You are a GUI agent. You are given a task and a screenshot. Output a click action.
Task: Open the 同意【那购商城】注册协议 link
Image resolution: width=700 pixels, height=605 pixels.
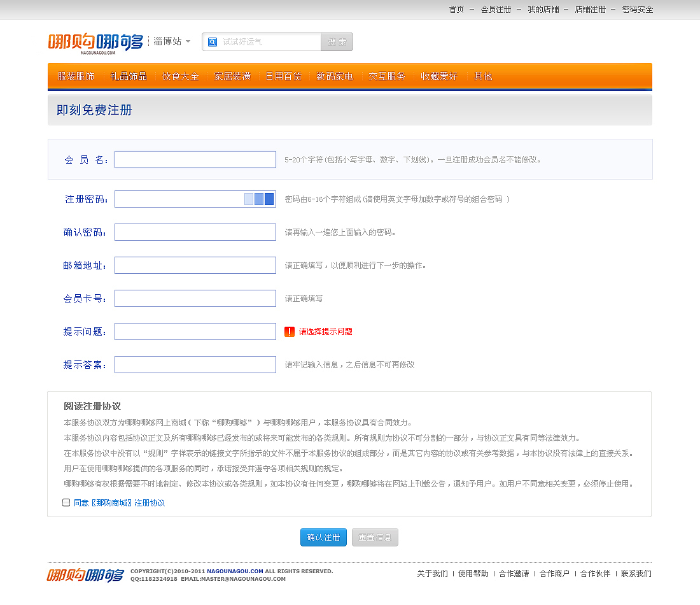[119, 503]
